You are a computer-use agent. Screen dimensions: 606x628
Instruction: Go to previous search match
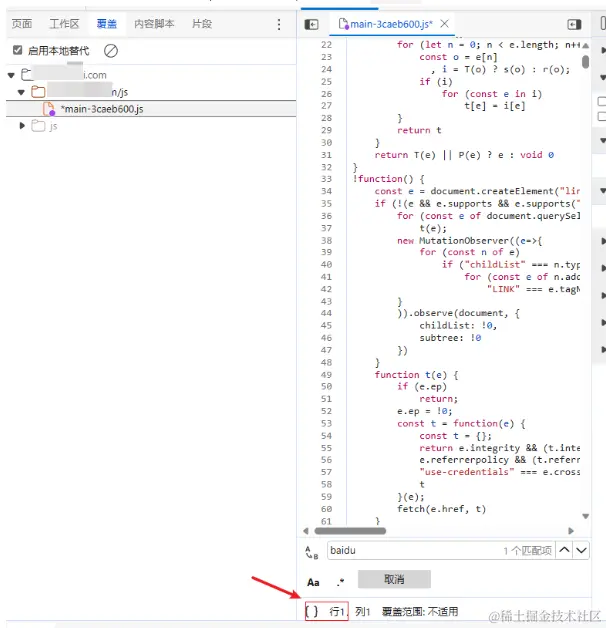[564, 550]
